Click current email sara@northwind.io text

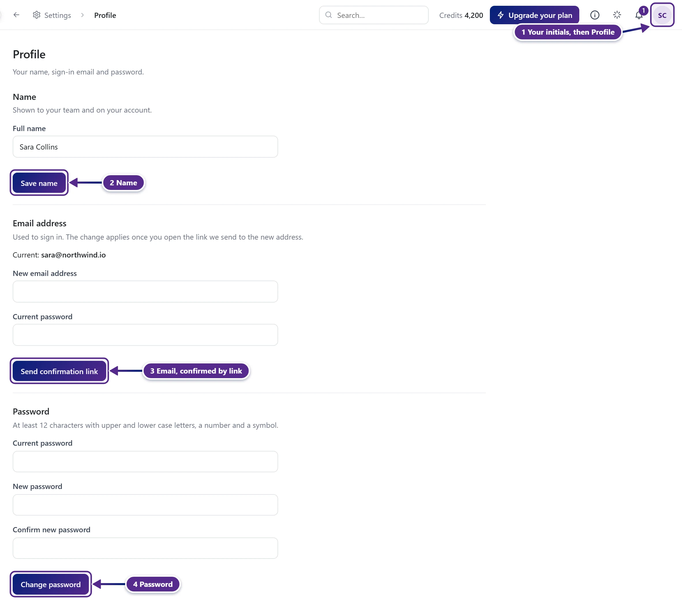click(73, 255)
